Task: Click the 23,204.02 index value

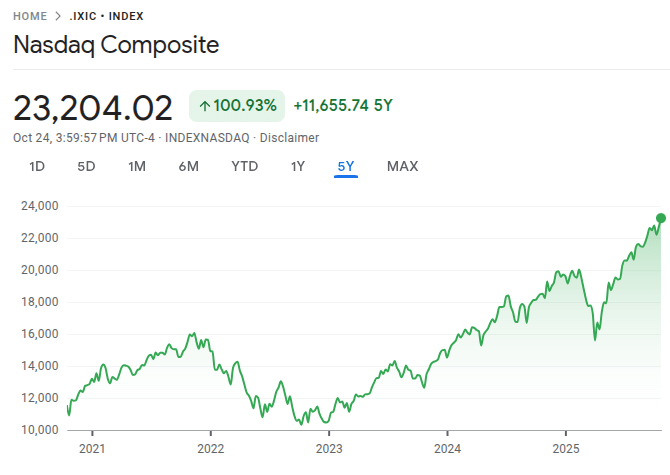Action: click(93, 107)
